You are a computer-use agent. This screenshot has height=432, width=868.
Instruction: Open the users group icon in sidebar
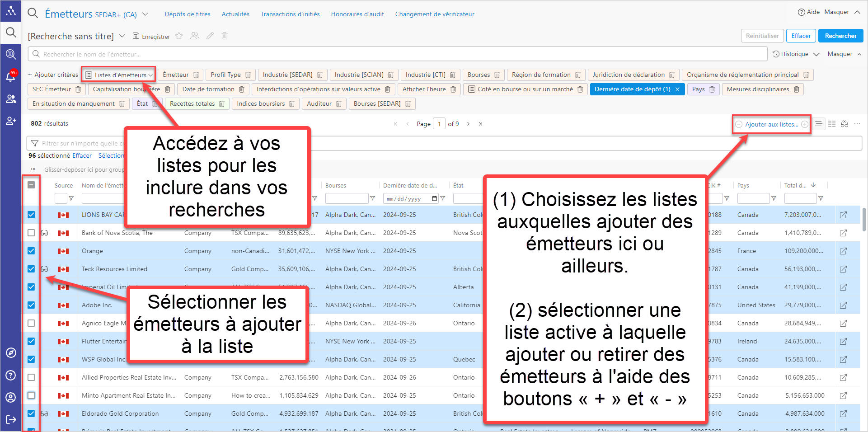coord(11,99)
